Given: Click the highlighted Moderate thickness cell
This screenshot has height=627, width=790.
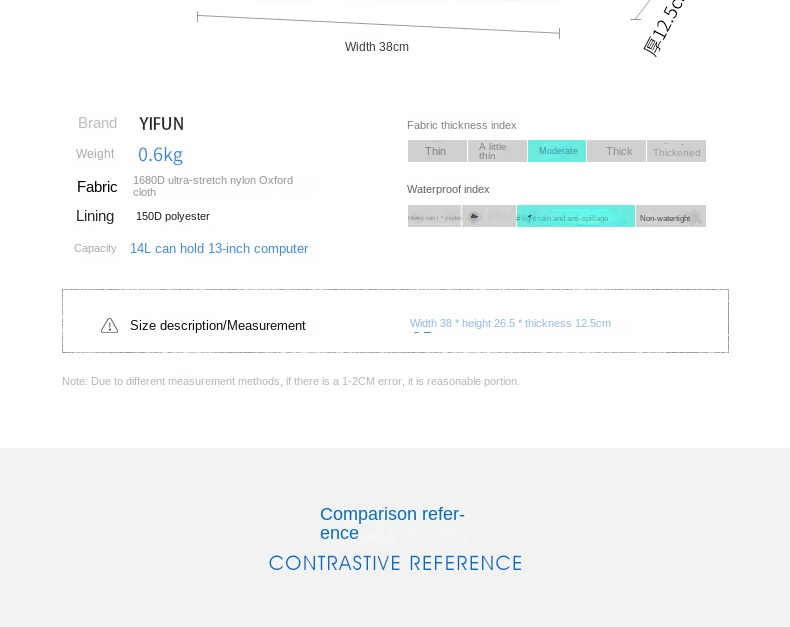Looking at the screenshot, I should tap(557, 151).
